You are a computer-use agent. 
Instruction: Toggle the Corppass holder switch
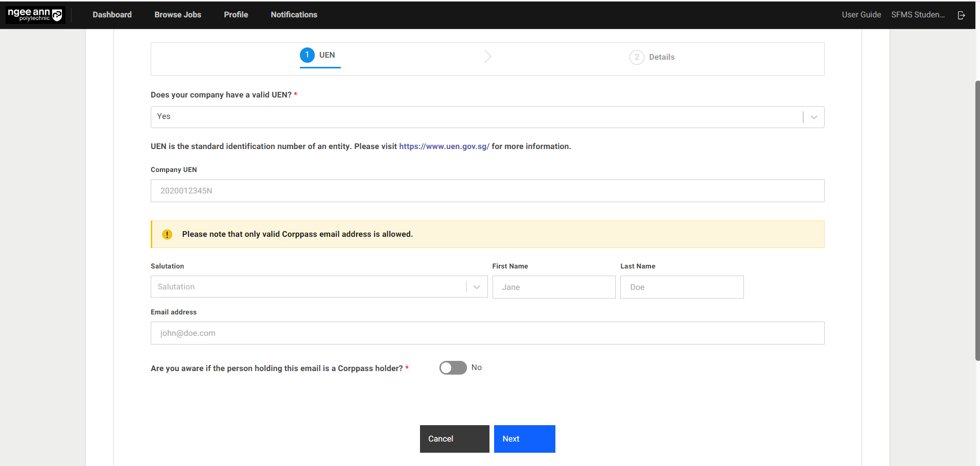pyautogui.click(x=453, y=368)
